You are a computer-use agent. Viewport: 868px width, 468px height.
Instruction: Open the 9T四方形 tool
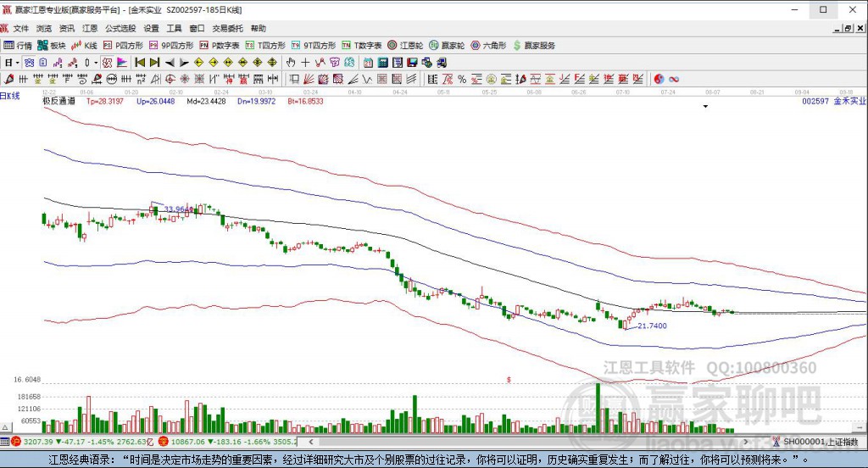pos(314,46)
